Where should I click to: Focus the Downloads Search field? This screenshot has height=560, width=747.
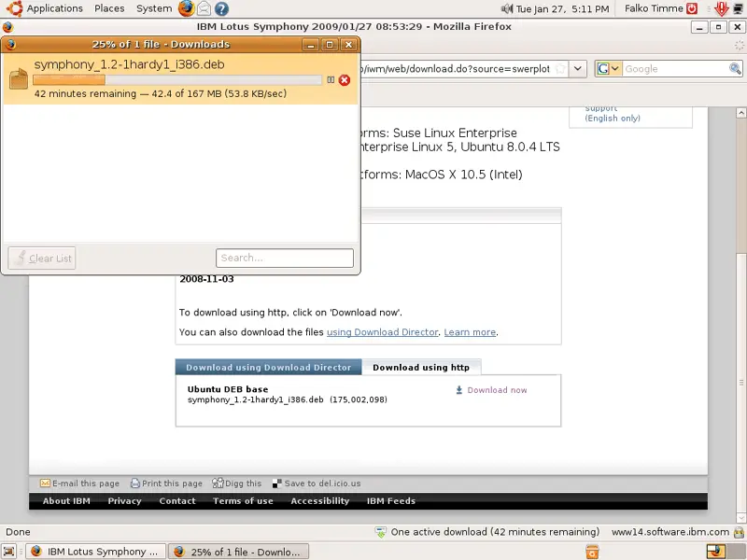[285, 259]
